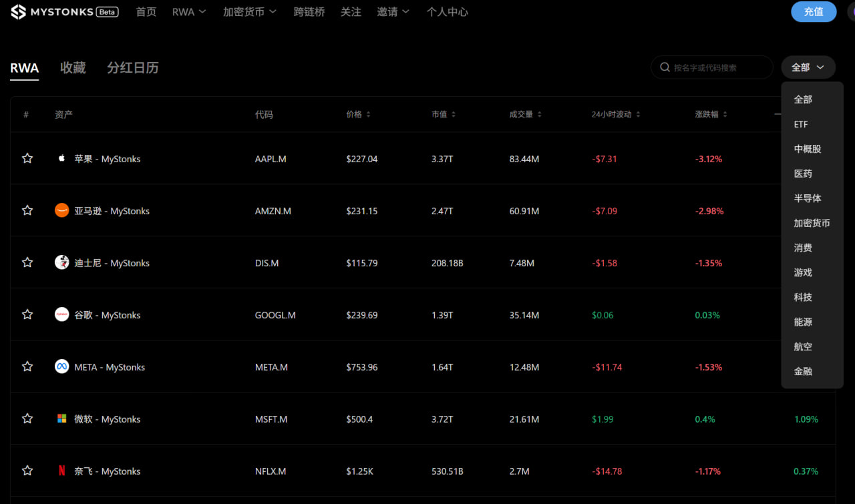Click the Amazon logo icon
The image size is (855, 504).
pos(61,210)
